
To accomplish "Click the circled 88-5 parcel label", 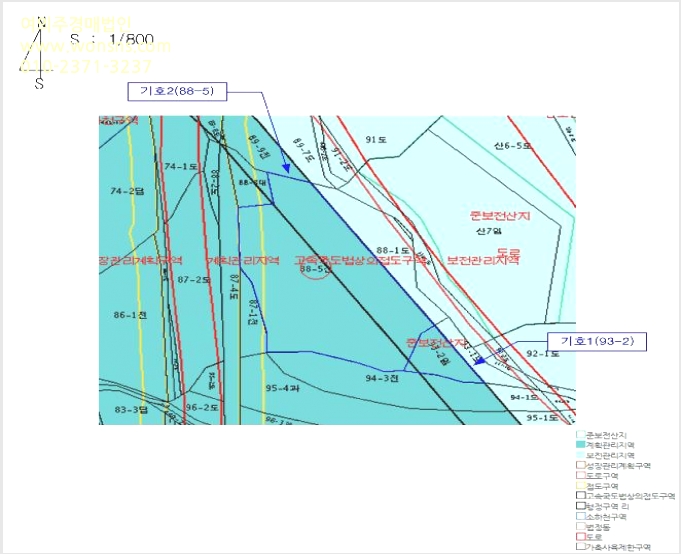I will click(315, 269).
